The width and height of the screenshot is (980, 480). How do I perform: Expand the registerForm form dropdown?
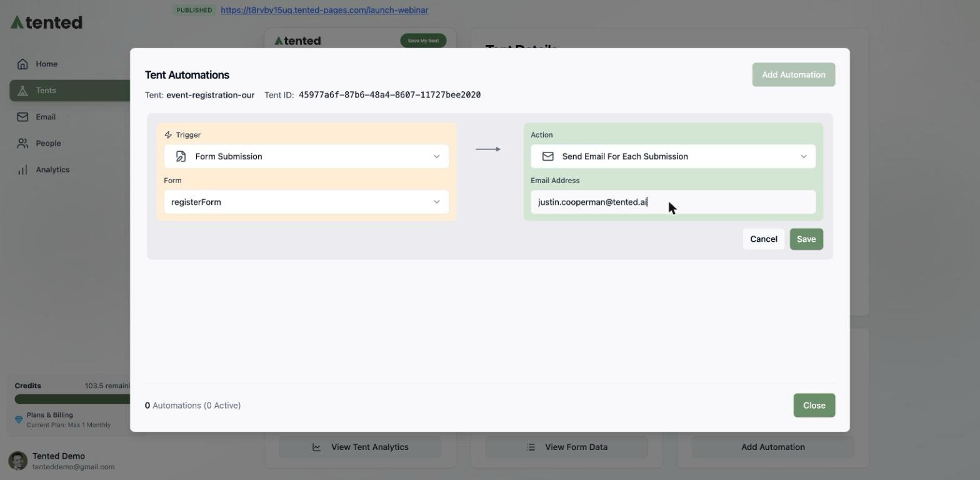click(306, 202)
